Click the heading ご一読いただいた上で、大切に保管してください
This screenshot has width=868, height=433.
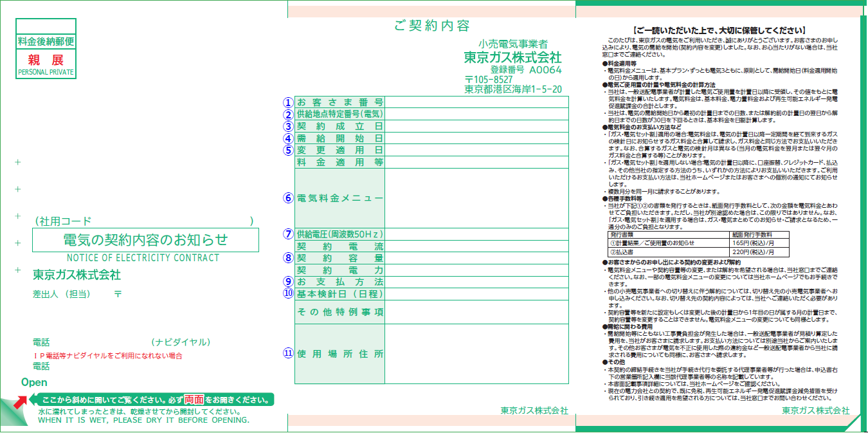720,30
